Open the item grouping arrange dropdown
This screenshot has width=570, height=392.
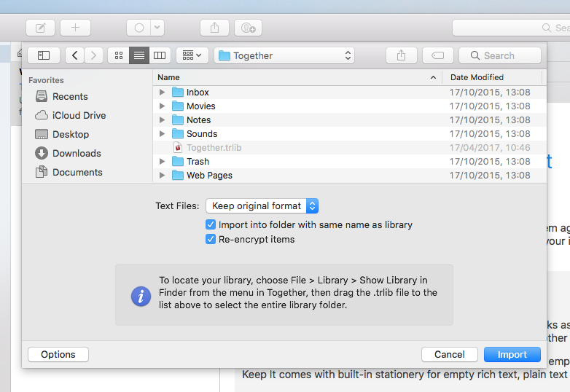click(x=192, y=55)
